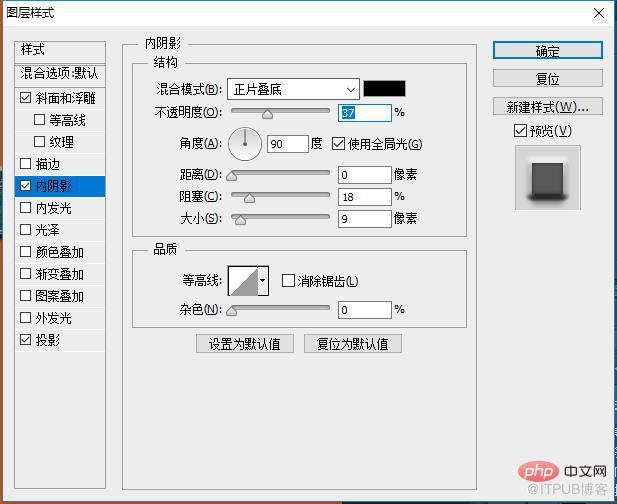Select the 样式 list header
This screenshot has height=504, width=617.
tap(60, 52)
